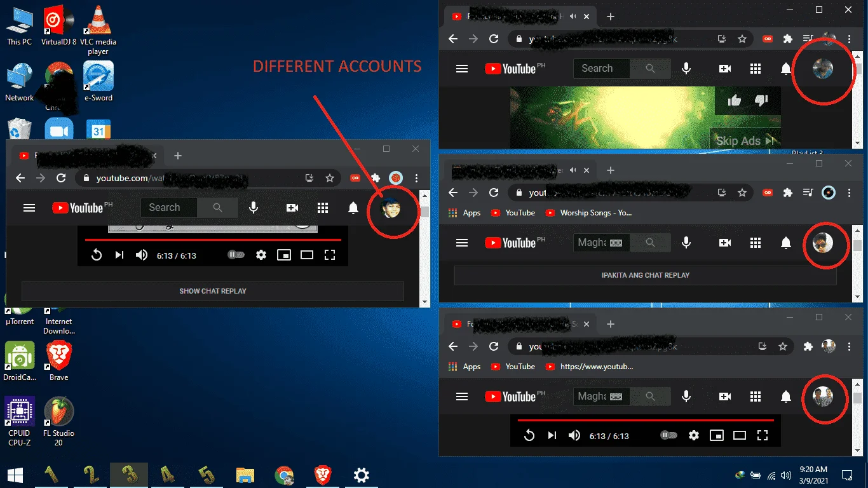This screenshot has height=488, width=868.
Task: Dislike the video in top-right window
Action: [761, 100]
